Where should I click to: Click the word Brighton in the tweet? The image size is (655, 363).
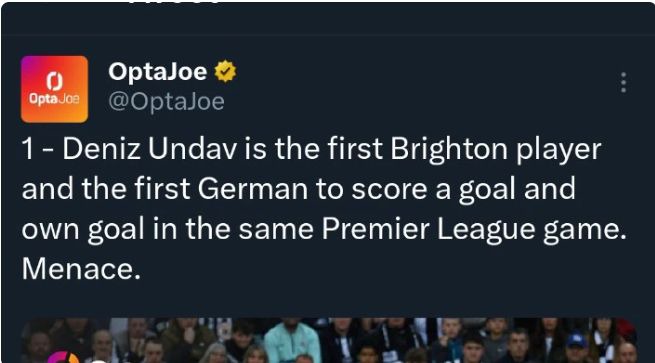pyautogui.click(x=449, y=150)
